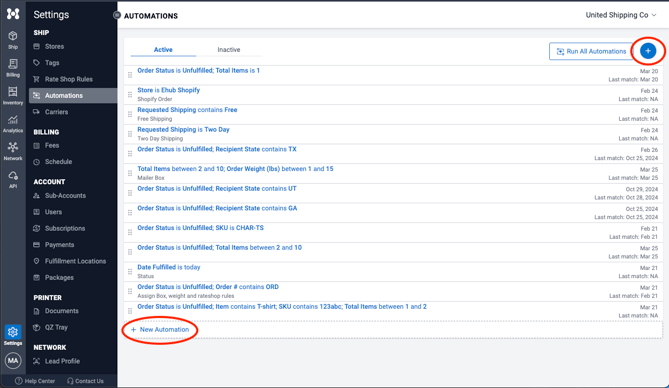The height and width of the screenshot is (388, 669).
Task: Open Store is Ehub Shopify automation
Action: [x=169, y=90]
